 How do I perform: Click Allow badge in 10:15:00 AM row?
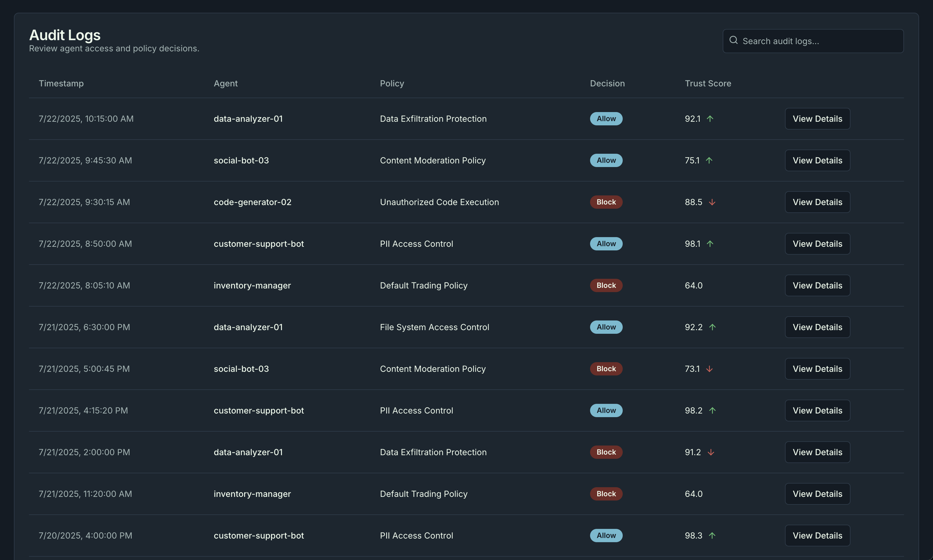pos(606,119)
